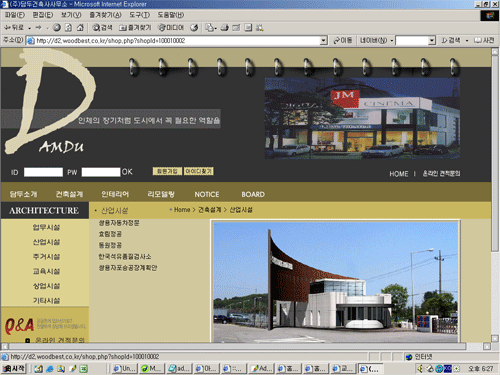Click the vertical scrollbar up arrow
This screenshot has width=500, height=375.
[x=495, y=52]
